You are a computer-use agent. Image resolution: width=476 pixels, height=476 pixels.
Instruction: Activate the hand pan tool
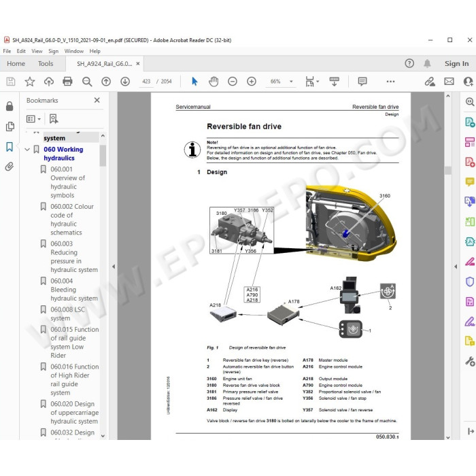pos(214,82)
